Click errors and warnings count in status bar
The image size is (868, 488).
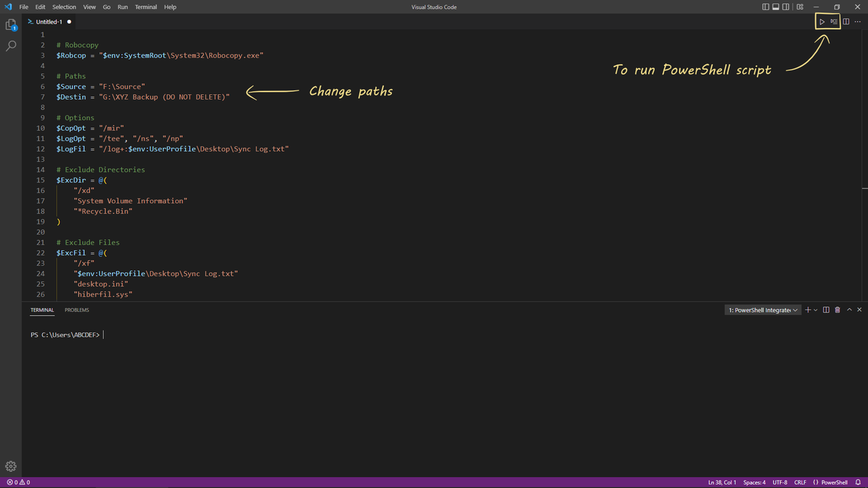[18, 483]
